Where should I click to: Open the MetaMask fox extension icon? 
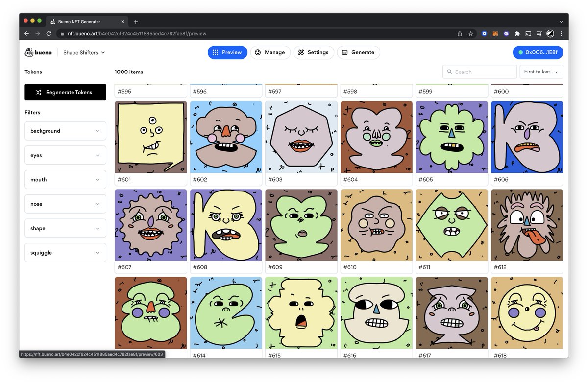click(495, 34)
